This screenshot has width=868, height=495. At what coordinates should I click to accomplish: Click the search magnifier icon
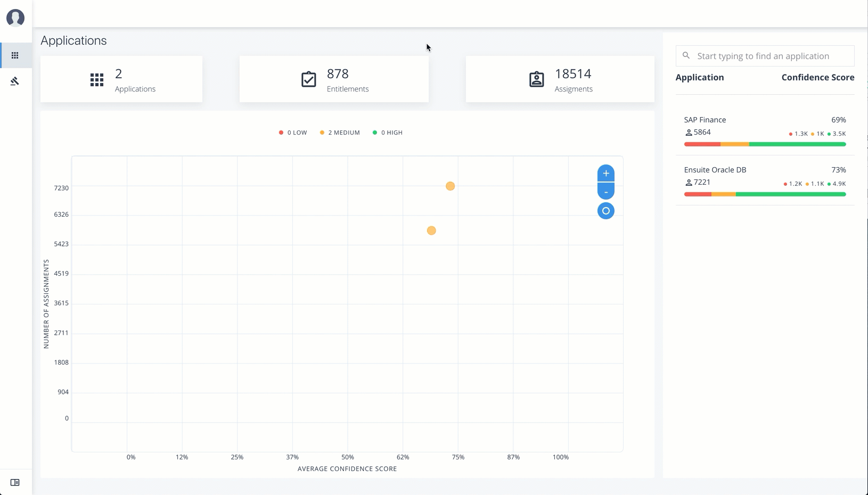click(x=686, y=55)
